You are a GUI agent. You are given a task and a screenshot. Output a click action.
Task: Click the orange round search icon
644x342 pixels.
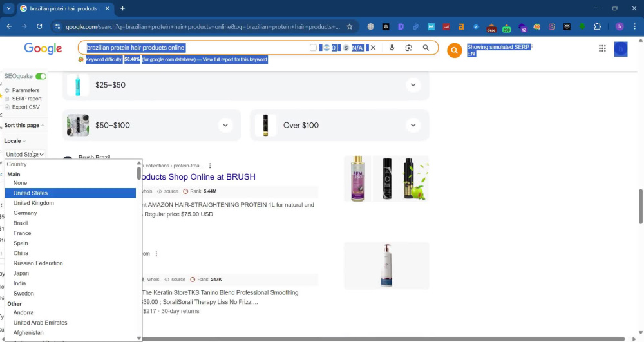(x=454, y=50)
